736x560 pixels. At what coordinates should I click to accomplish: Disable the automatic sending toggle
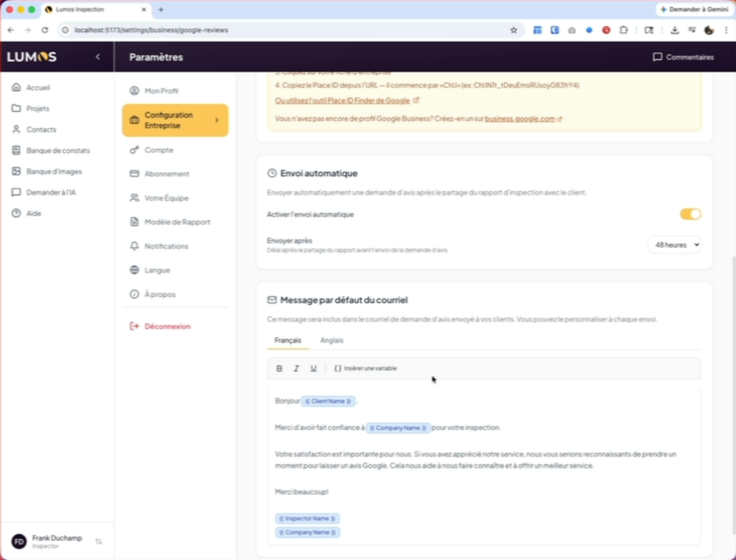[690, 214]
